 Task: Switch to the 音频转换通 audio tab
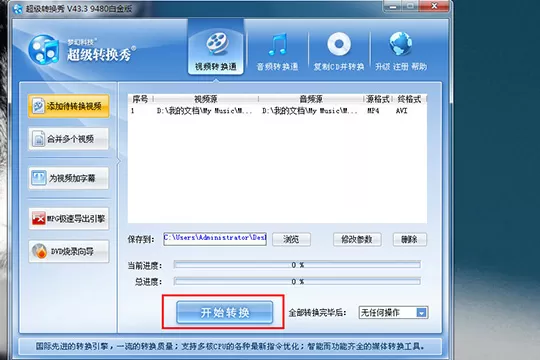click(x=277, y=52)
